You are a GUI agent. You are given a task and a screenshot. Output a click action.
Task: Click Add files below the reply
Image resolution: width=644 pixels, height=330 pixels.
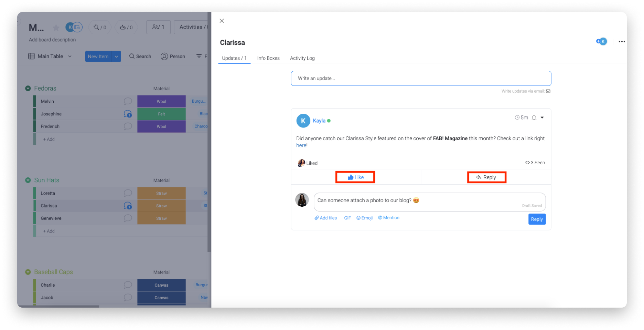coord(326,218)
